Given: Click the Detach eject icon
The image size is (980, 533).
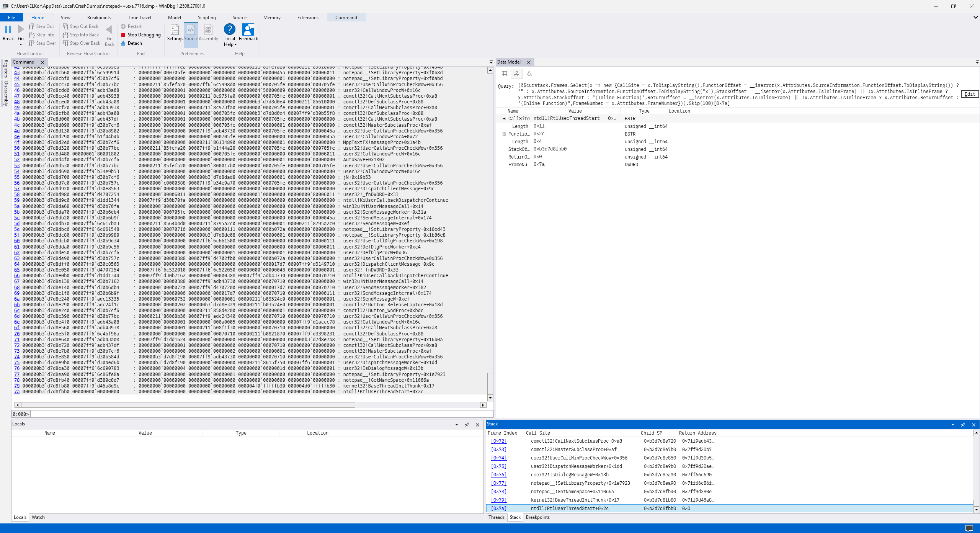Looking at the screenshot, I should point(123,43).
